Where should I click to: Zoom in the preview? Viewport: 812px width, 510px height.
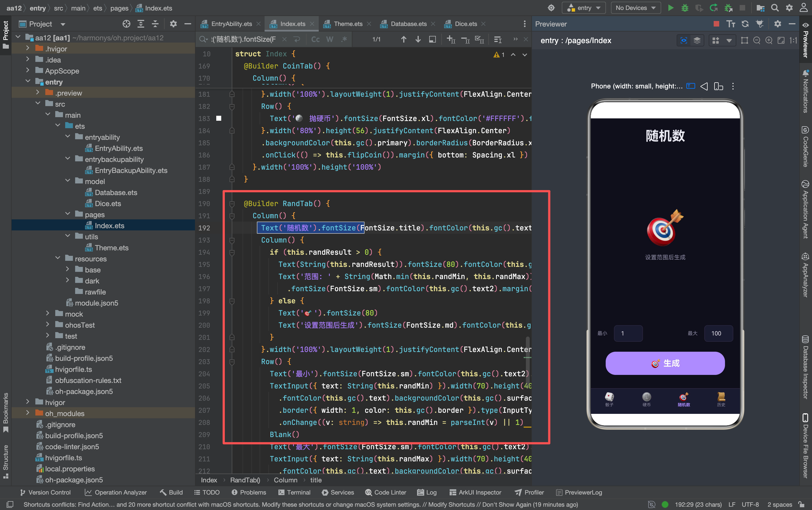pyautogui.click(x=769, y=41)
